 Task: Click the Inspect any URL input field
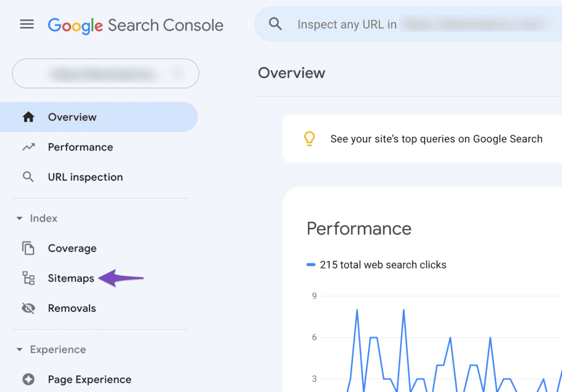(x=384, y=24)
